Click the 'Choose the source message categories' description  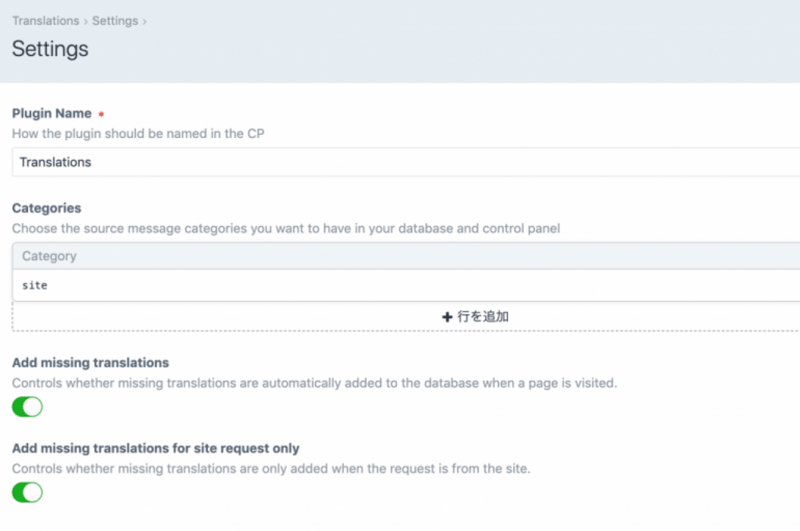285,228
